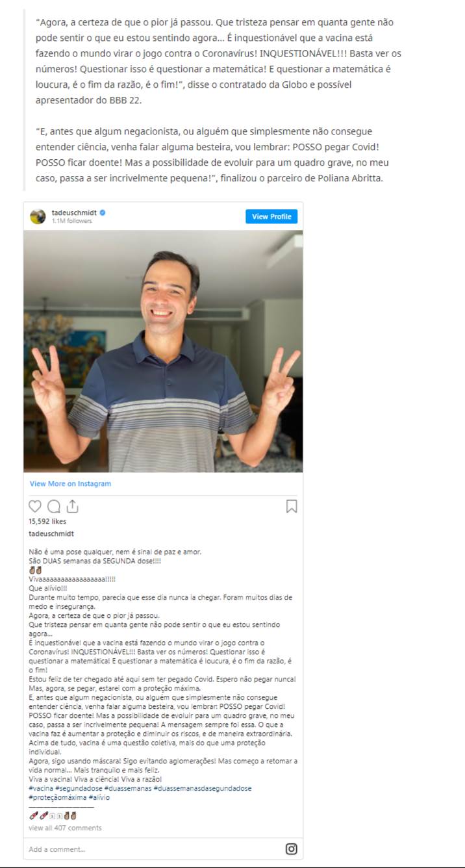Click the View Profile button
Viewport: 465px width, 868px height.
pyautogui.click(x=271, y=216)
